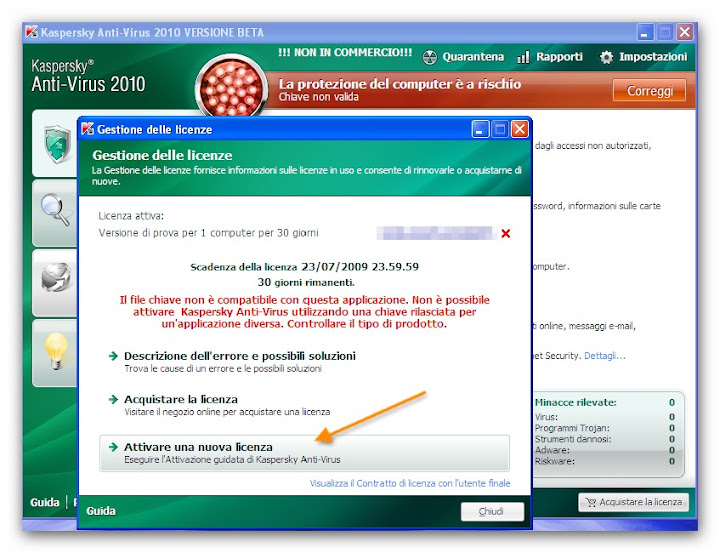Image resolution: width=720 pixels, height=553 pixels.
Task: Open Guida in the main window footer
Action: [45, 502]
